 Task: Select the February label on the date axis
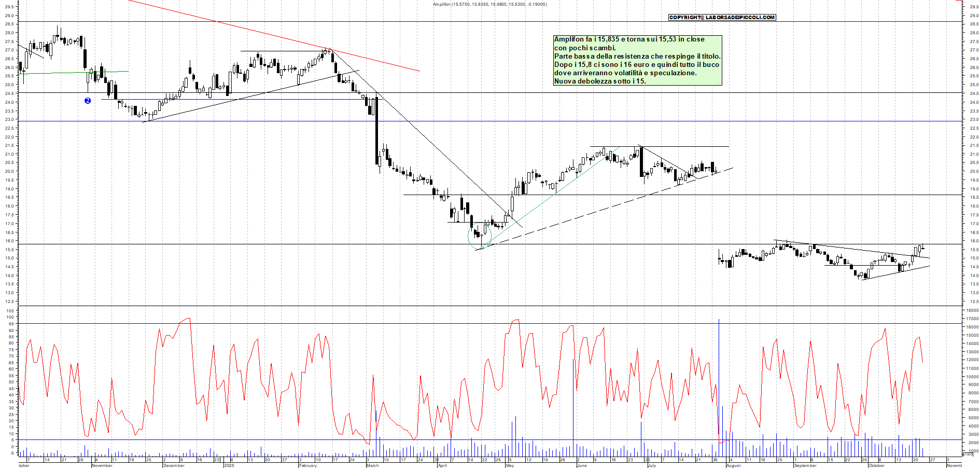(308, 465)
